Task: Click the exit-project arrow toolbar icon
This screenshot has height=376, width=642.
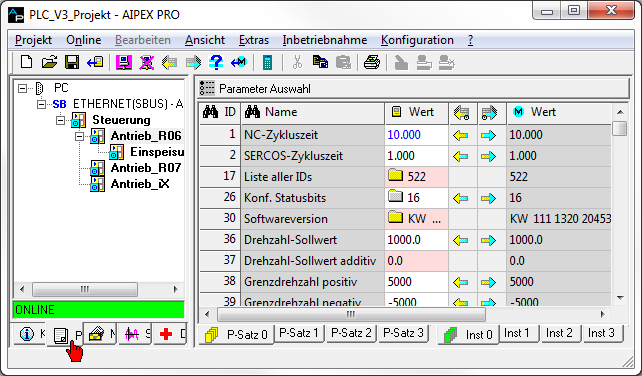Action: (x=95, y=62)
